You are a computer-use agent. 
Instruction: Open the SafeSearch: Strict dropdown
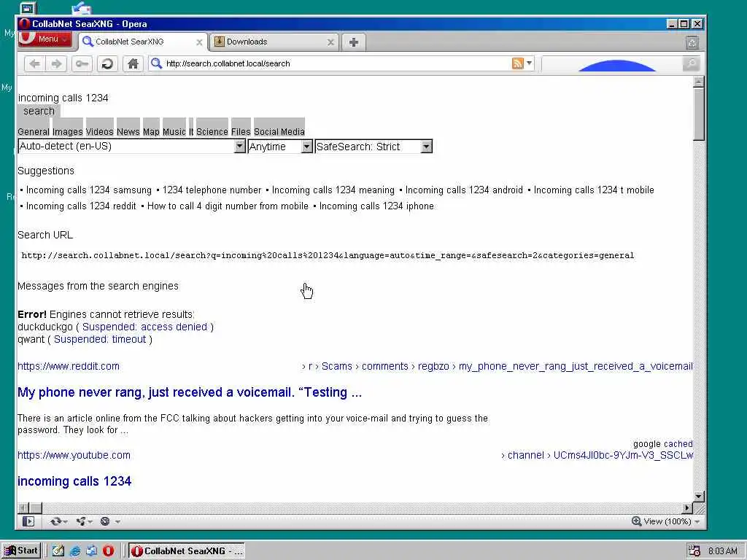(373, 147)
